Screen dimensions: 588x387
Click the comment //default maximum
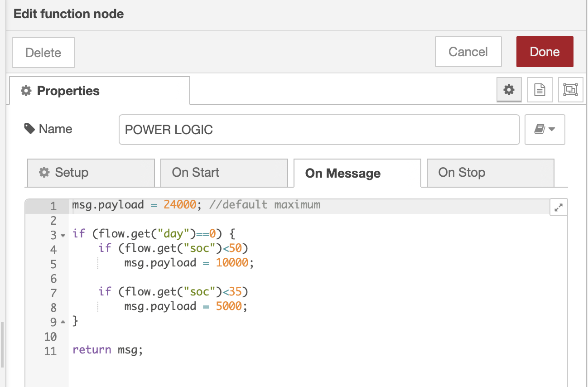[265, 205]
